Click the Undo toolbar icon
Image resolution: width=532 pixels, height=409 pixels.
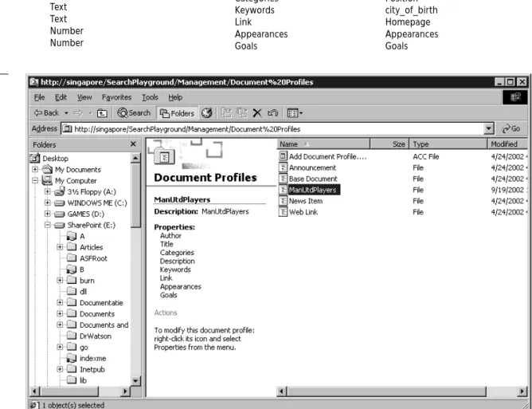tap(273, 113)
